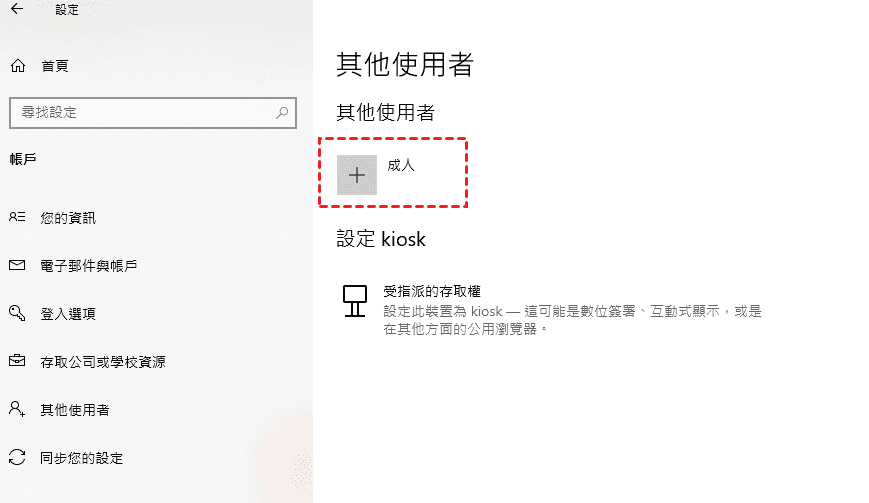Open 存取公司或學校資源 section
Viewport: 869px width, 503px height.
pyautogui.click(x=103, y=362)
